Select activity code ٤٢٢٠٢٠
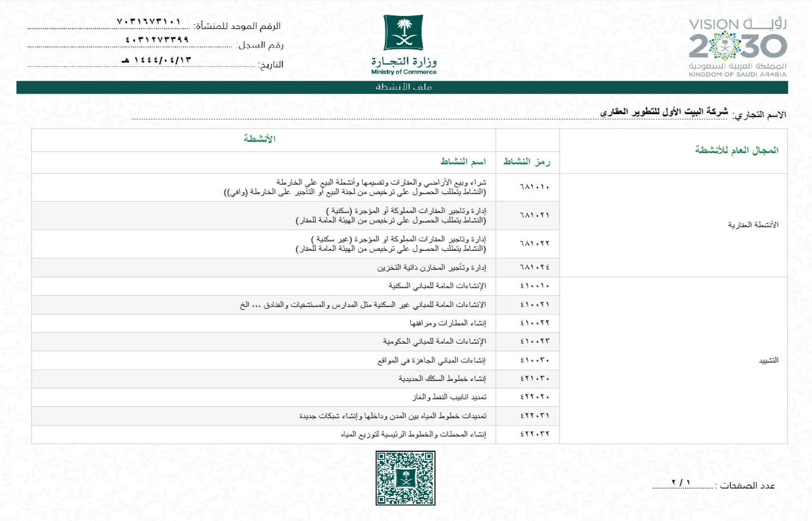 pos(535,397)
